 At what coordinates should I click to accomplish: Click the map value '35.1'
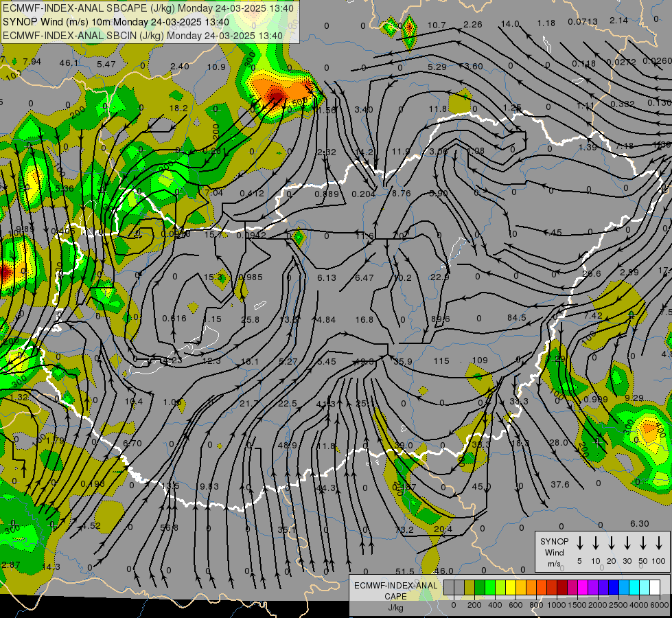287,529
